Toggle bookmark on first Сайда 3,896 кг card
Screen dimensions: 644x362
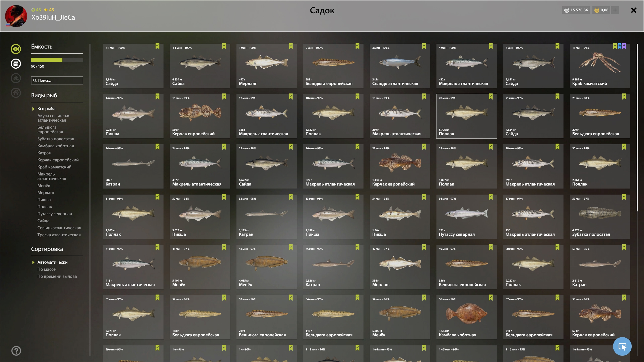coord(157,46)
